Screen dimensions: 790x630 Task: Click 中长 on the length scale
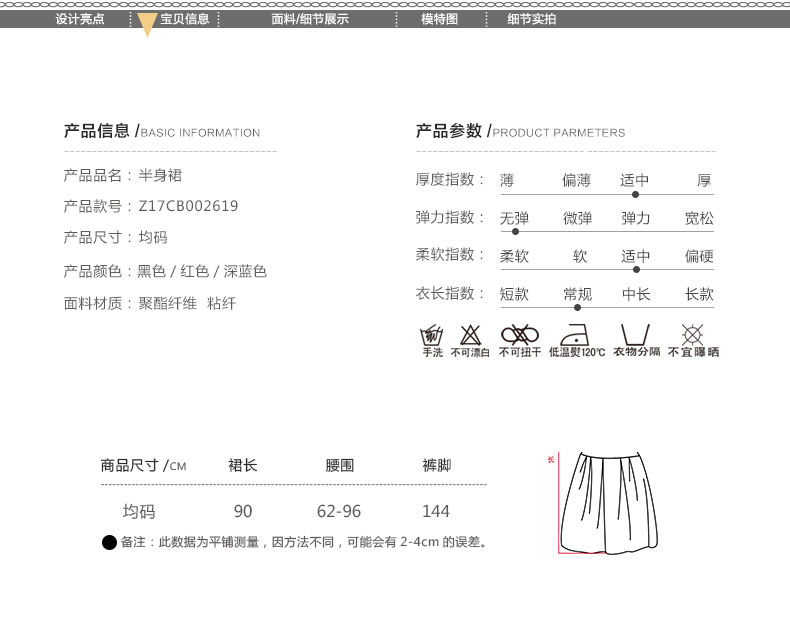pyautogui.click(x=636, y=294)
